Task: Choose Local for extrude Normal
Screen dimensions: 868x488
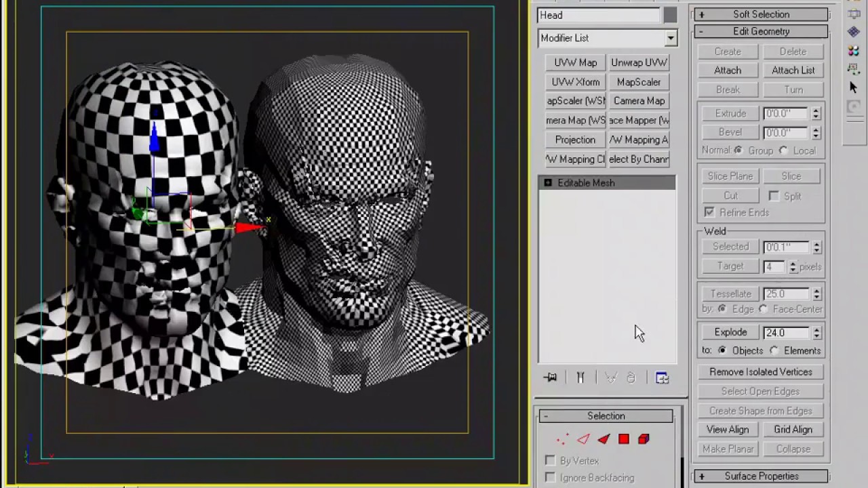Action: [x=783, y=150]
